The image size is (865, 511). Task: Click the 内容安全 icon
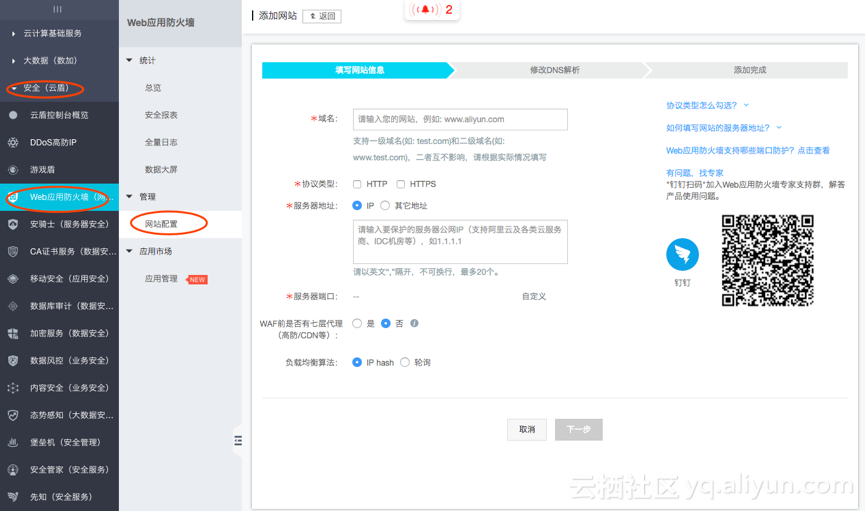(x=13, y=388)
